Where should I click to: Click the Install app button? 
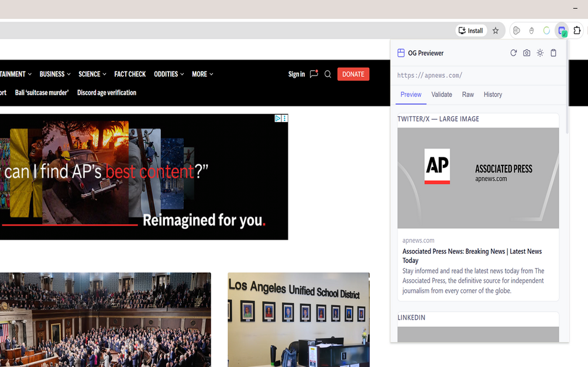tap(471, 31)
